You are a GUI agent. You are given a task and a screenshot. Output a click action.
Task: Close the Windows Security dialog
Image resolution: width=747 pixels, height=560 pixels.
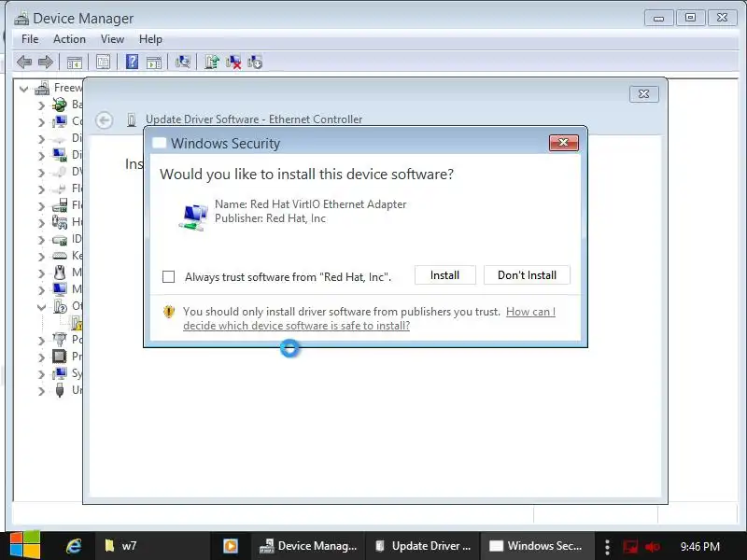564,143
